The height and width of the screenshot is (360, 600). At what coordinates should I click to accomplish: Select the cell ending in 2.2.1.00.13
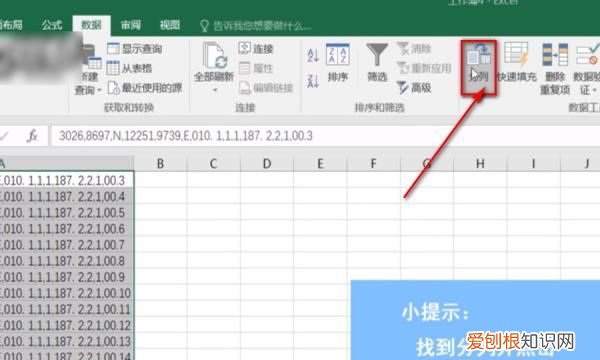coord(67,341)
